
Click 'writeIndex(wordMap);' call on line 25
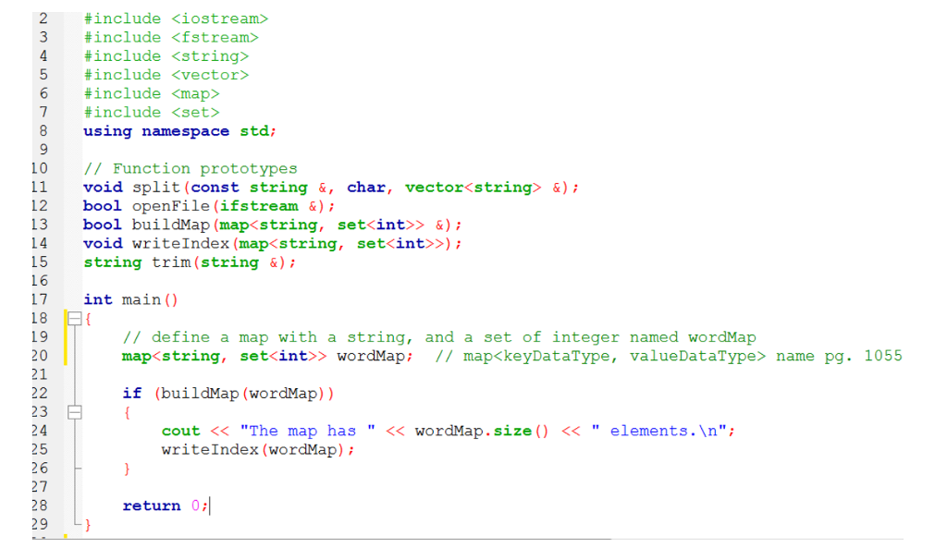point(258,449)
